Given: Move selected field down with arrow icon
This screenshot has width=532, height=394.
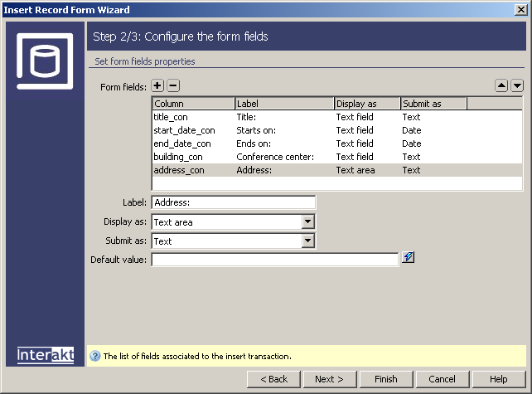Looking at the screenshot, I should [x=517, y=85].
